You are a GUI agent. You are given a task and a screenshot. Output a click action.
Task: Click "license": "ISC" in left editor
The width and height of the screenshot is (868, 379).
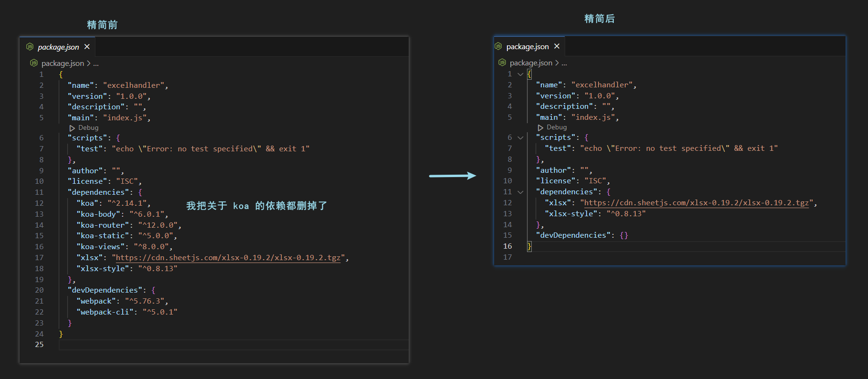(x=105, y=181)
